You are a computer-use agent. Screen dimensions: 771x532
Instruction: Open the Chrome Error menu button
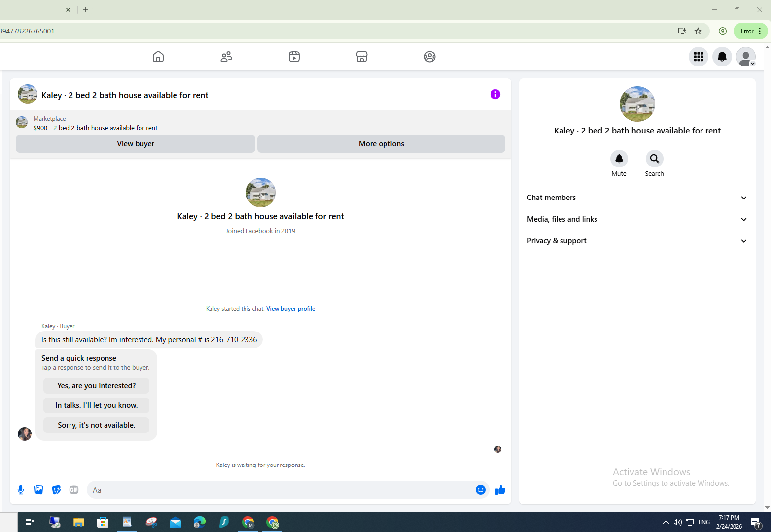point(751,31)
